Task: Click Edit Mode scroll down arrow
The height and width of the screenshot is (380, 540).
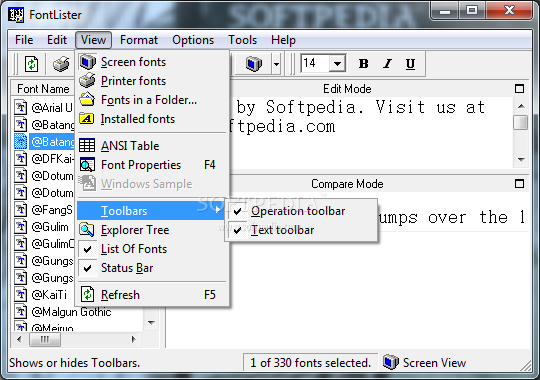Action: (x=521, y=160)
